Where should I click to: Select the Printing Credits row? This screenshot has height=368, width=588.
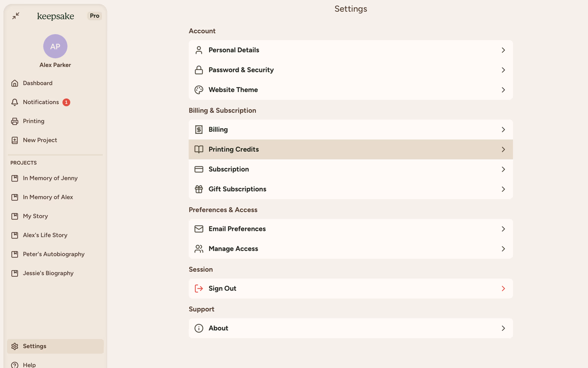[x=350, y=150]
